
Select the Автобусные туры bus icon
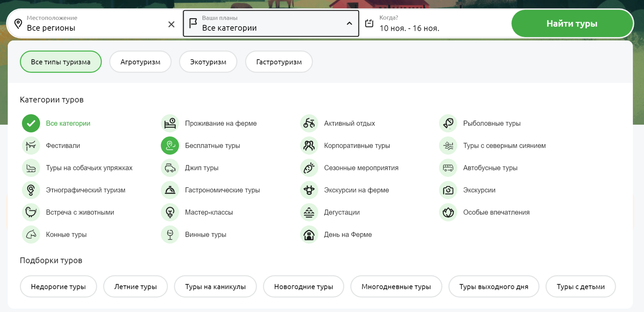coord(448,168)
